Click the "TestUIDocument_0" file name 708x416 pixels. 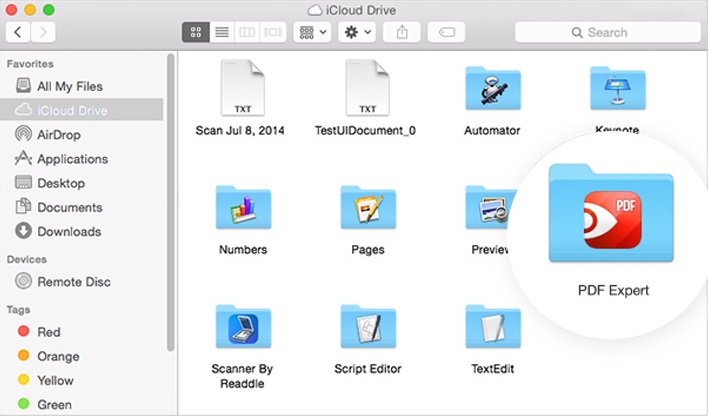tap(365, 131)
